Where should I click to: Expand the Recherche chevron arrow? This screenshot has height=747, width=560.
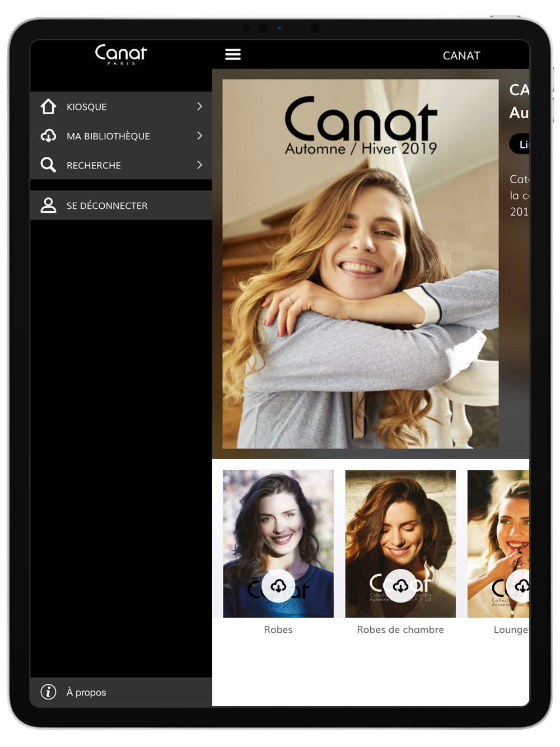click(200, 165)
